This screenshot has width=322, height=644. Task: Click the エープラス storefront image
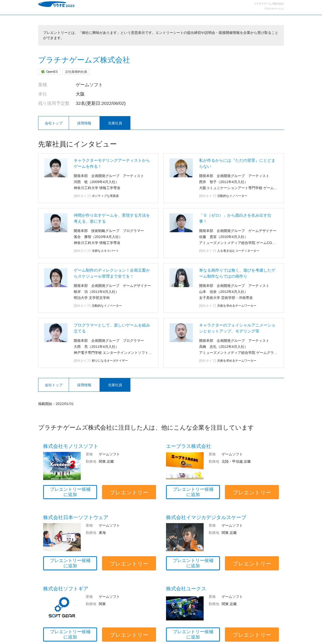[x=185, y=466]
